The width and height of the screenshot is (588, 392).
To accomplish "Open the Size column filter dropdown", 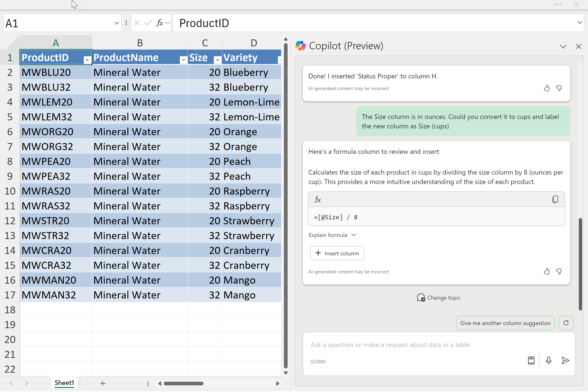I will [x=217, y=60].
